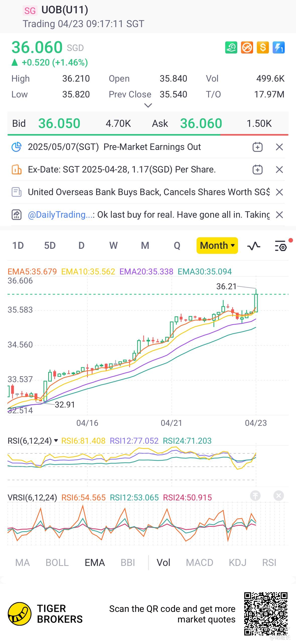Tap the QR code image
This screenshot has height=644, width=296.
266,614
